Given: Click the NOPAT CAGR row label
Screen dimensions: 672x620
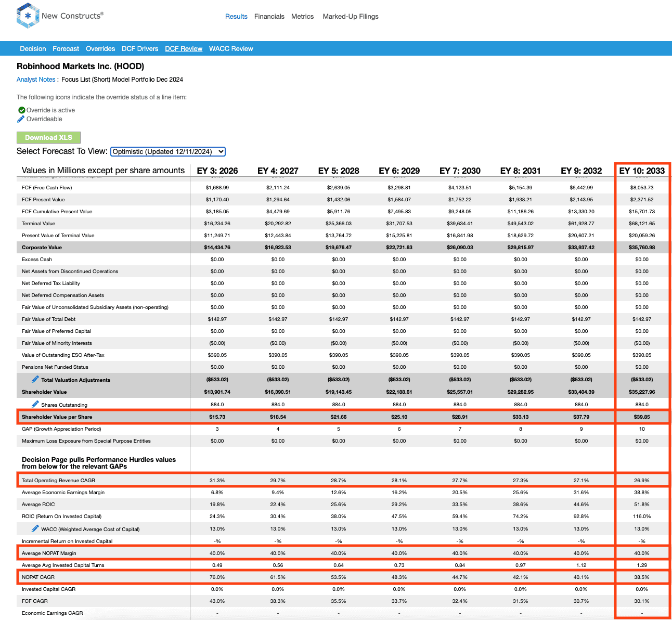Looking at the screenshot, I should (38, 577).
